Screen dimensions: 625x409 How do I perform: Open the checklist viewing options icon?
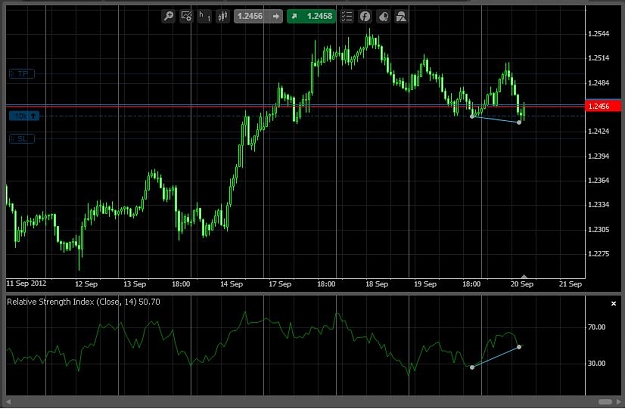(x=347, y=16)
